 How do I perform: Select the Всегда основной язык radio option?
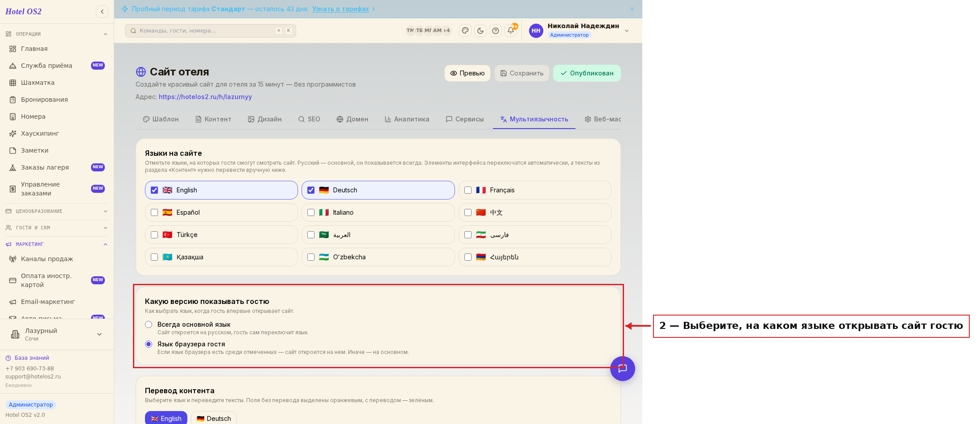[149, 324]
